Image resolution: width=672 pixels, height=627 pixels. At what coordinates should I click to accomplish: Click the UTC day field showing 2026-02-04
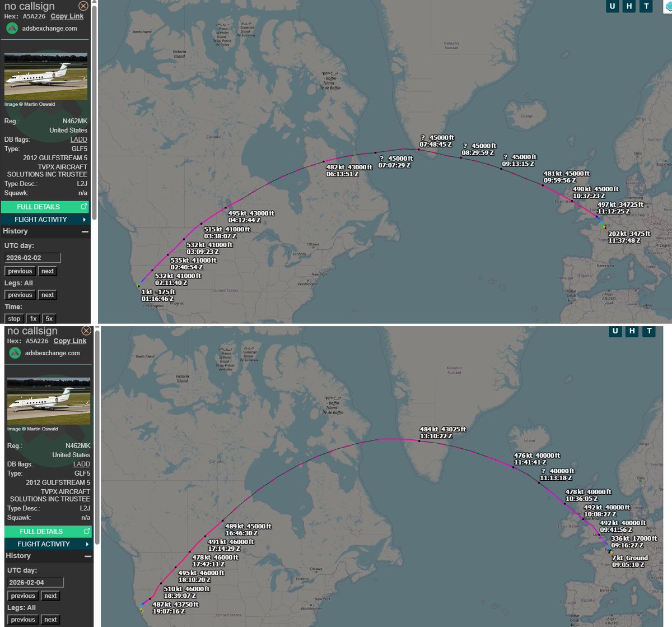click(x=35, y=582)
